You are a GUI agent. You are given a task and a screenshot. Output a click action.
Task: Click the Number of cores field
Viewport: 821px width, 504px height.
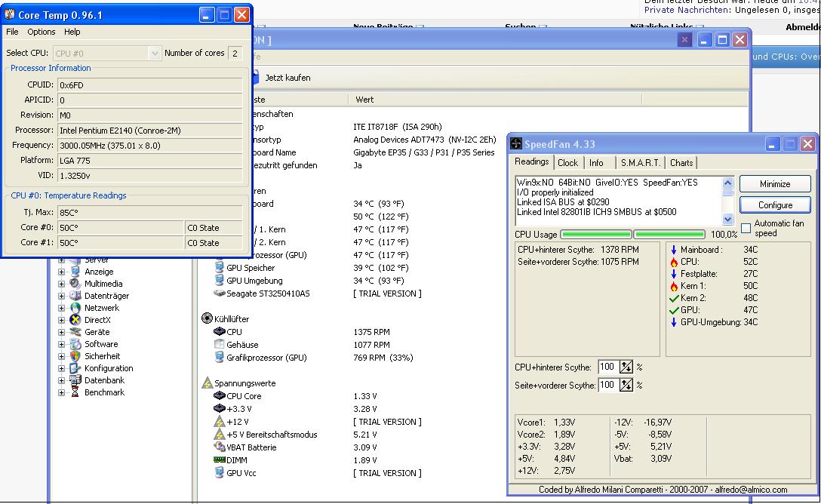(x=235, y=53)
